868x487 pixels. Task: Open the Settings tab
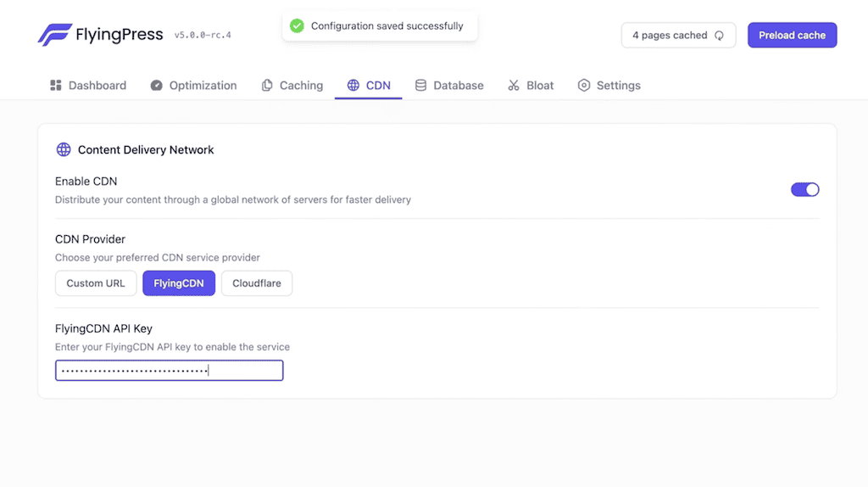[x=609, y=86]
